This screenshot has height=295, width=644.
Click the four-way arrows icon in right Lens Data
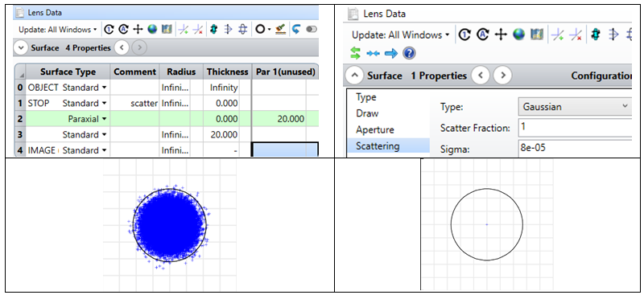click(x=500, y=35)
